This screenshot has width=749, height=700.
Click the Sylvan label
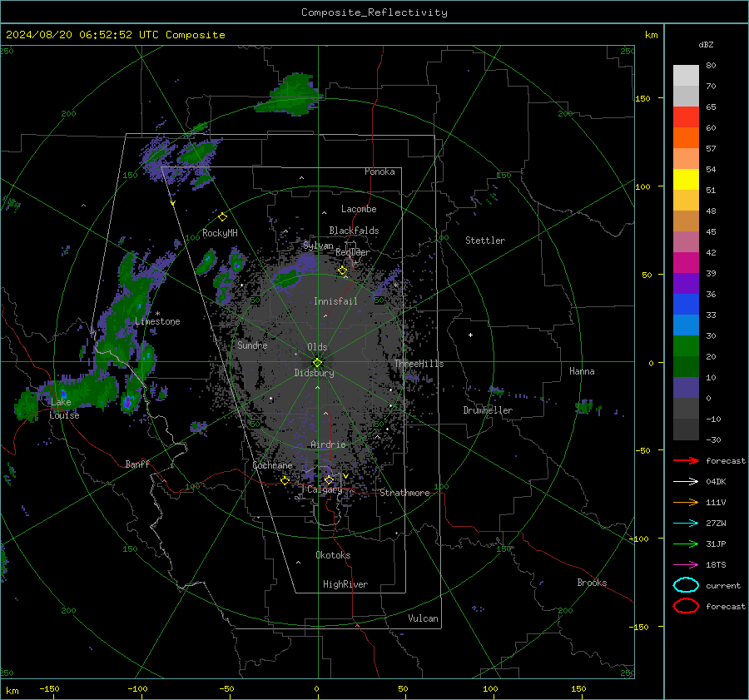tap(318, 246)
